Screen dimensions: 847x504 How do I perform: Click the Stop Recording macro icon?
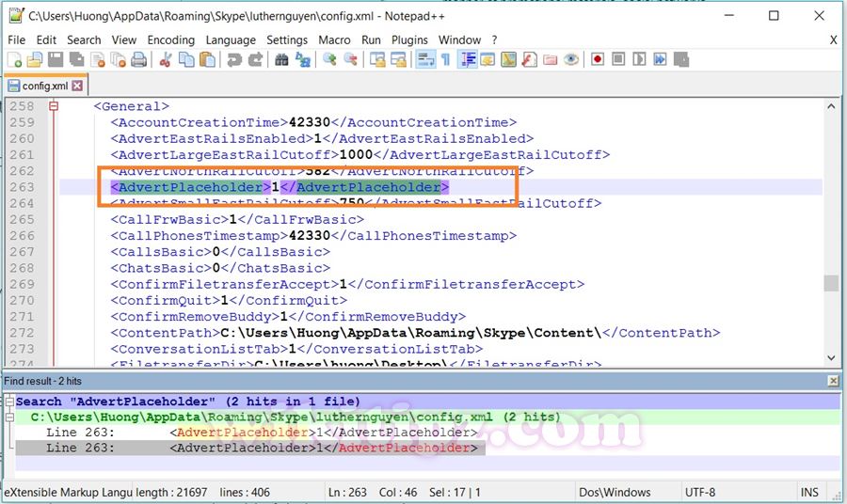click(x=618, y=59)
